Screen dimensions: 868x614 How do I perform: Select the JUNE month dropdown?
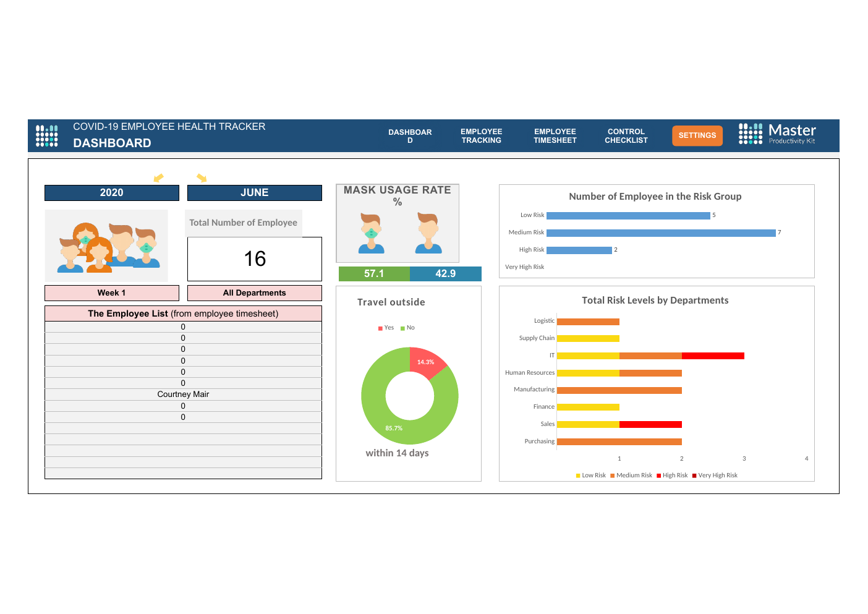(255, 193)
